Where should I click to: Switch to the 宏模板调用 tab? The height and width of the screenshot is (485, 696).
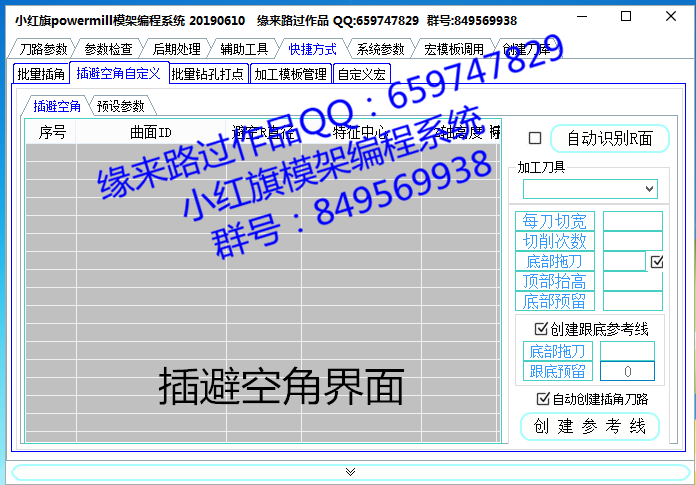(x=454, y=49)
